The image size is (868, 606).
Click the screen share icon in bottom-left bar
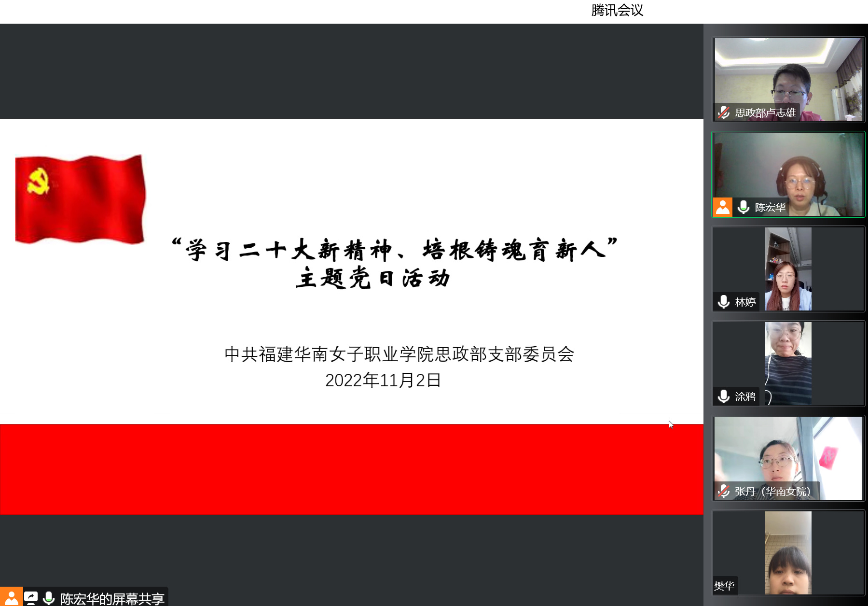(x=31, y=598)
